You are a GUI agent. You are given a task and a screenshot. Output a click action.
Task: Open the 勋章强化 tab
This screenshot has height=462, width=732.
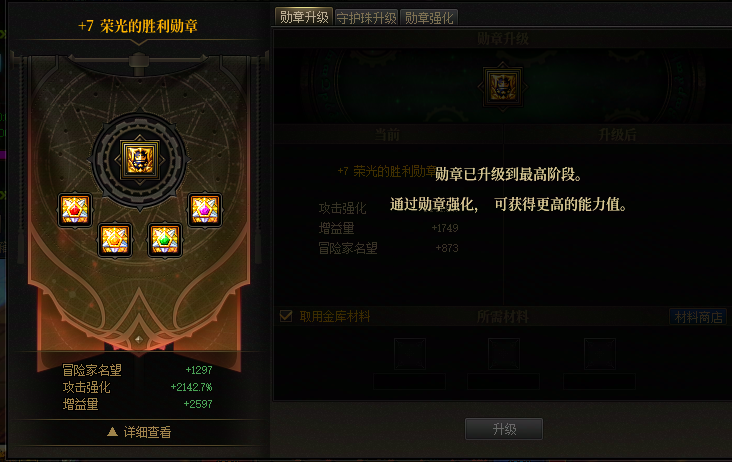(429, 18)
